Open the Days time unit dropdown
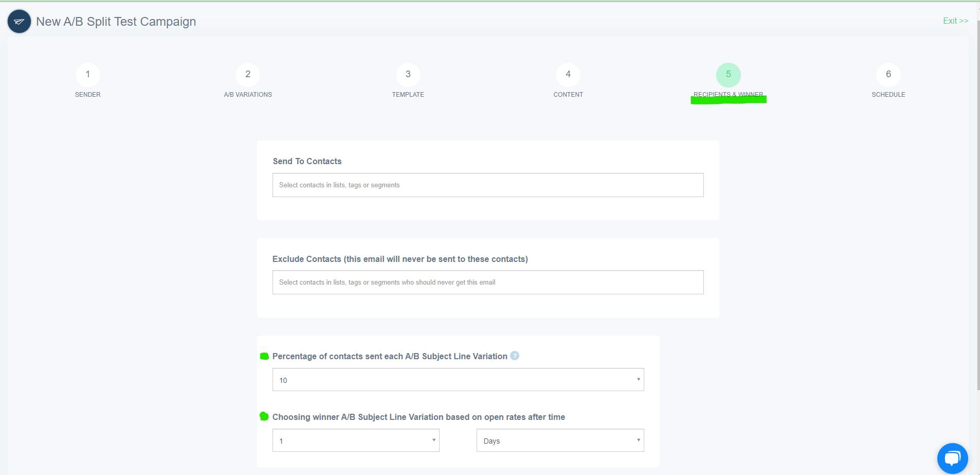The width and height of the screenshot is (980, 475). [x=560, y=441]
